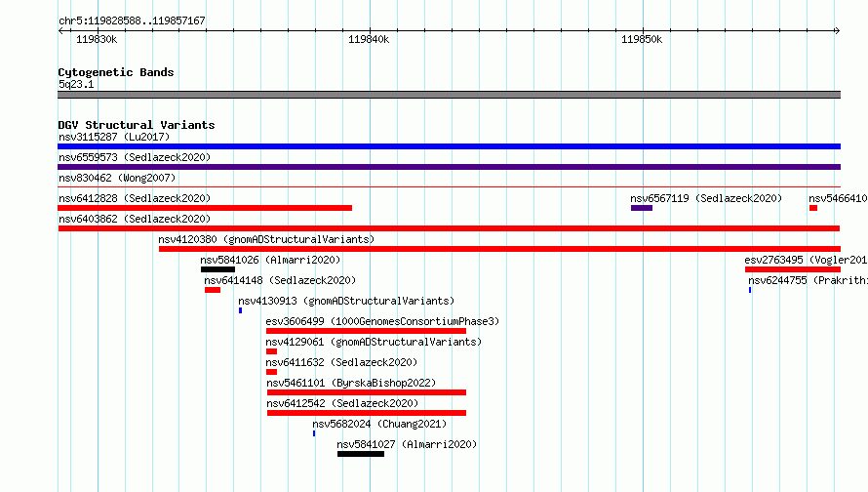The width and height of the screenshot is (868, 492).
Task: Open nsv6414148 (Sedlazeck2020) label
Action: coord(280,280)
